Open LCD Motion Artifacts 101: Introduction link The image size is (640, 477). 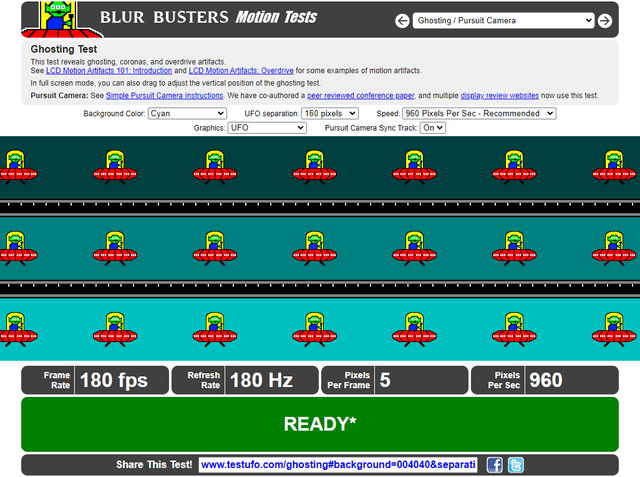(x=109, y=71)
